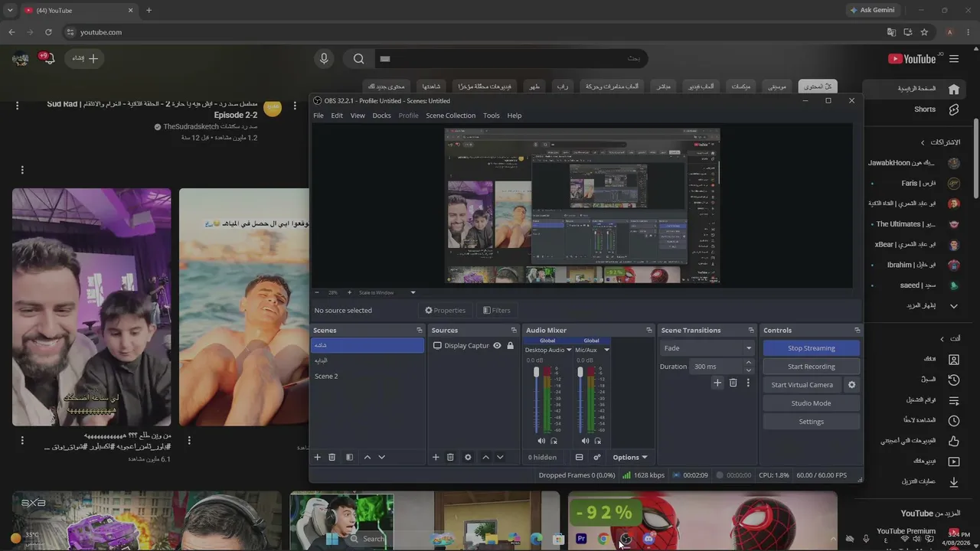Click Stop Streaming button
The image size is (980, 551).
click(x=811, y=348)
